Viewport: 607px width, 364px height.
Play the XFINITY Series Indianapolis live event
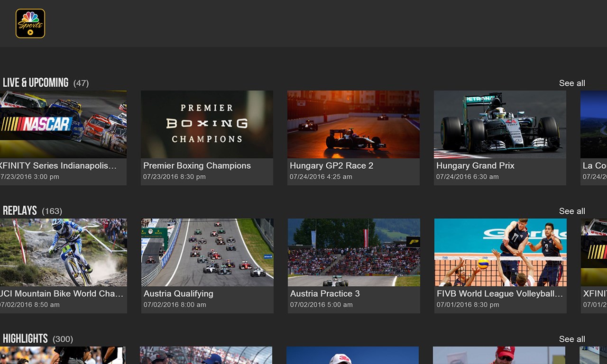tap(62, 124)
